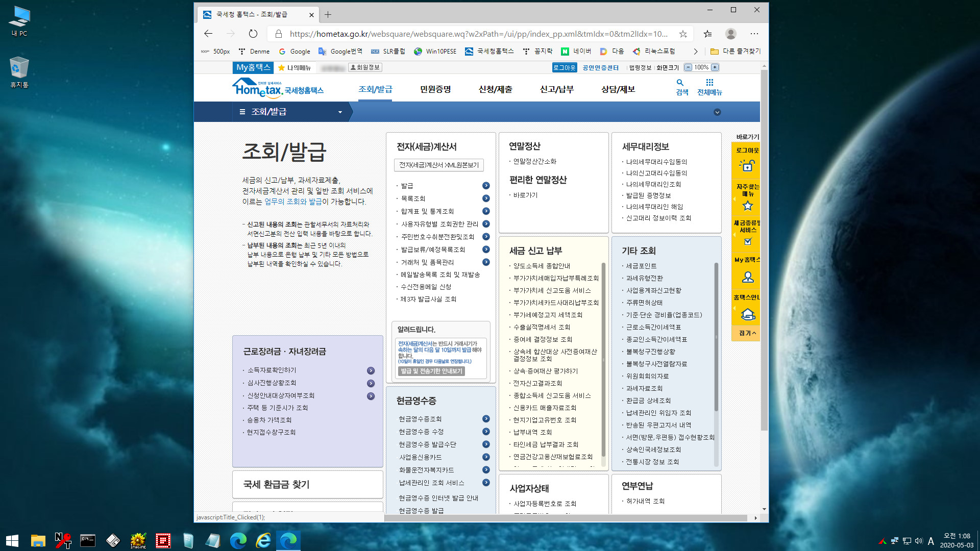Increase page zoom with plus button
This screenshot has width=980, height=551.
click(715, 67)
